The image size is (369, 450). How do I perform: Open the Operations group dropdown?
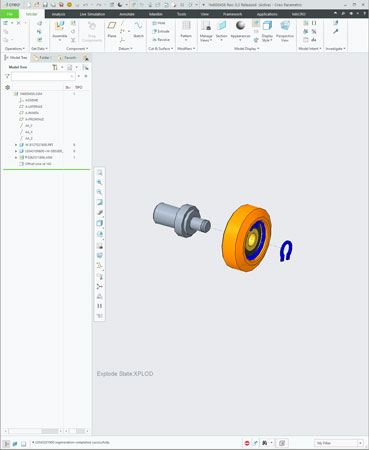click(15, 49)
